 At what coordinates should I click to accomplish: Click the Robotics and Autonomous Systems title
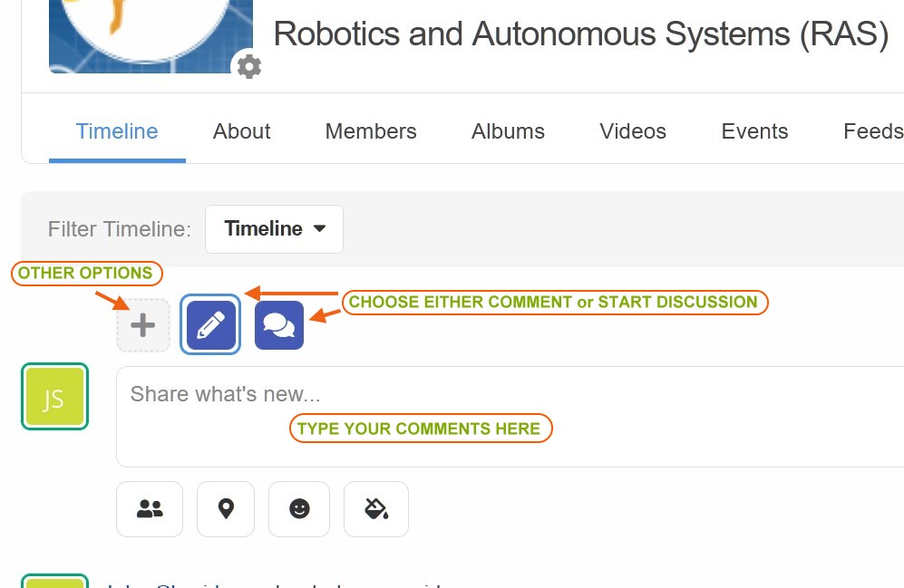[580, 34]
